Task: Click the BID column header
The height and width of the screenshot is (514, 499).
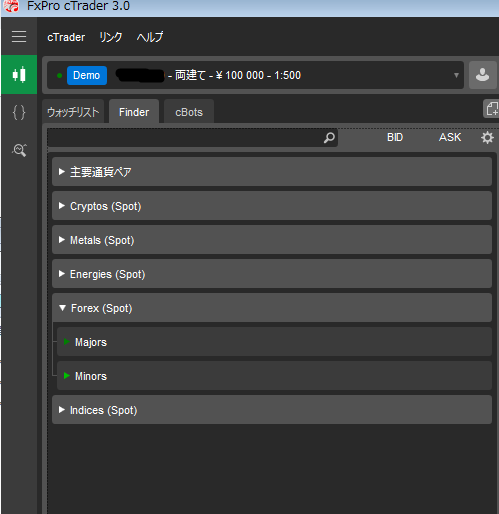Action: coord(395,137)
